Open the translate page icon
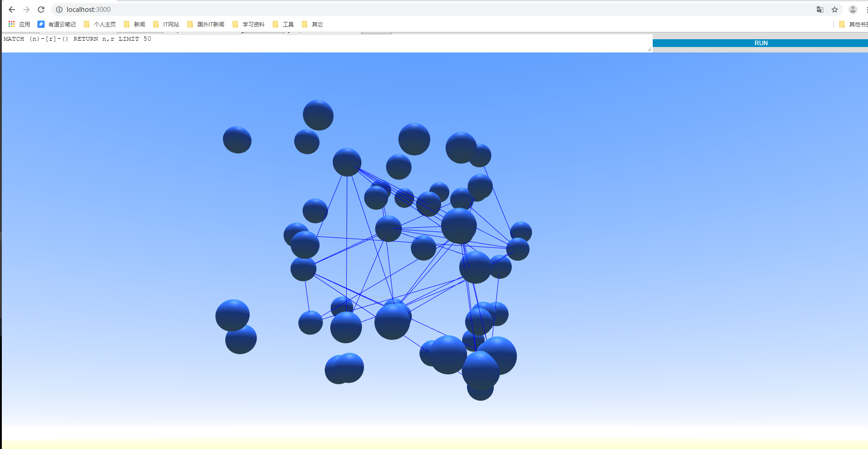Viewport: 868px width, 449px height. [820, 10]
